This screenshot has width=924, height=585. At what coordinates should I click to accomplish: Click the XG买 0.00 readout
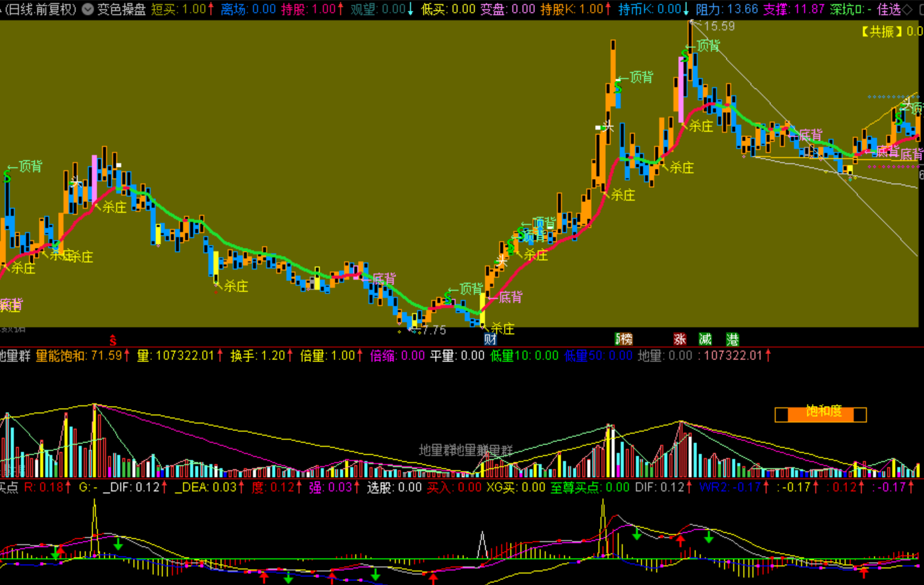pyautogui.click(x=515, y=487)
